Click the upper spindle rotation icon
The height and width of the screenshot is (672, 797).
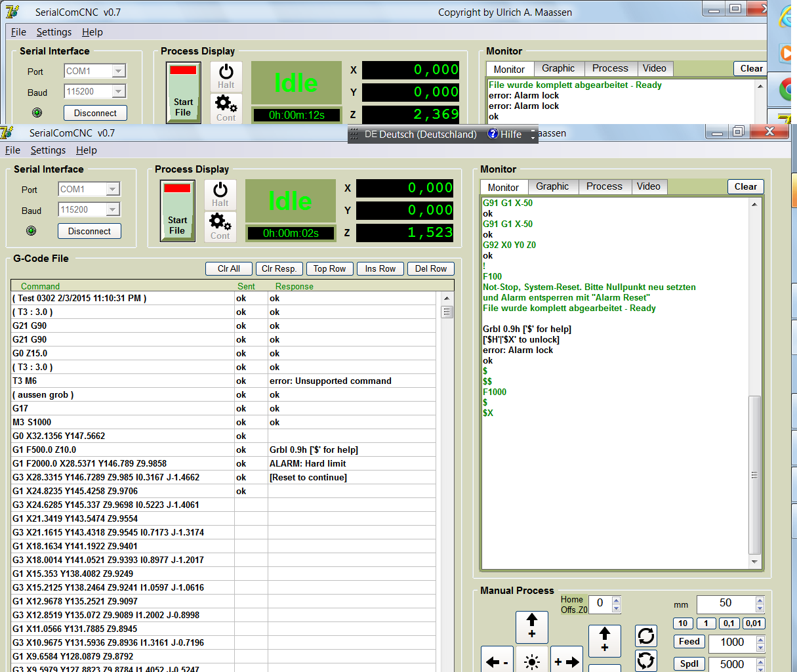coord(646,636)
